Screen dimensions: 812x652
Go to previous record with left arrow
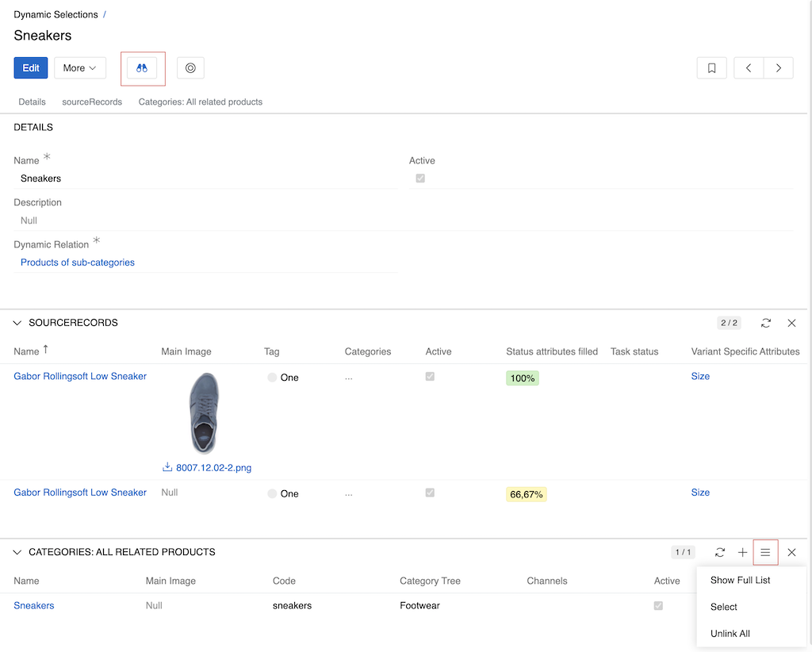tap(749, 68)
